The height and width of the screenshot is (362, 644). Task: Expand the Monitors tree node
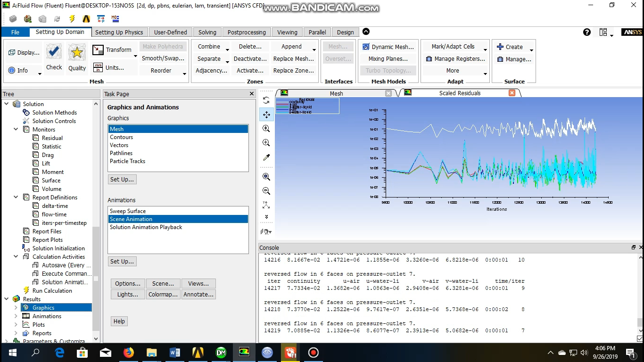[x=16, y=129]
